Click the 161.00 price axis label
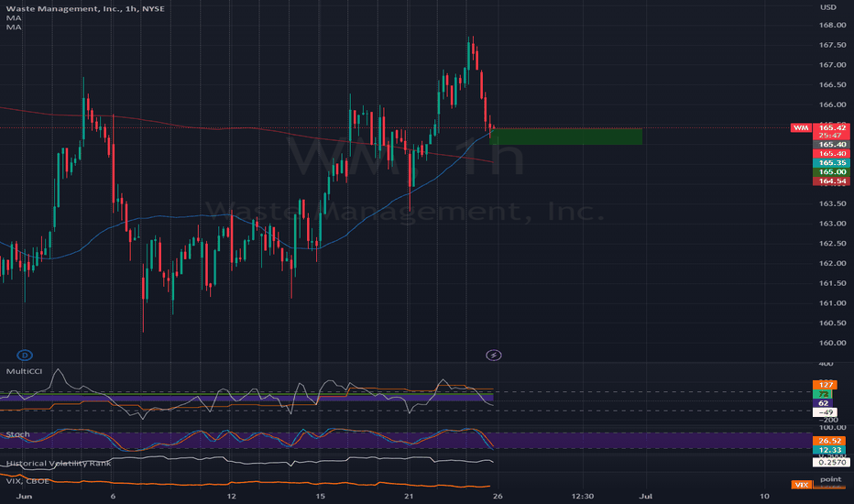 pyautogui.click(x=833, y=303)
